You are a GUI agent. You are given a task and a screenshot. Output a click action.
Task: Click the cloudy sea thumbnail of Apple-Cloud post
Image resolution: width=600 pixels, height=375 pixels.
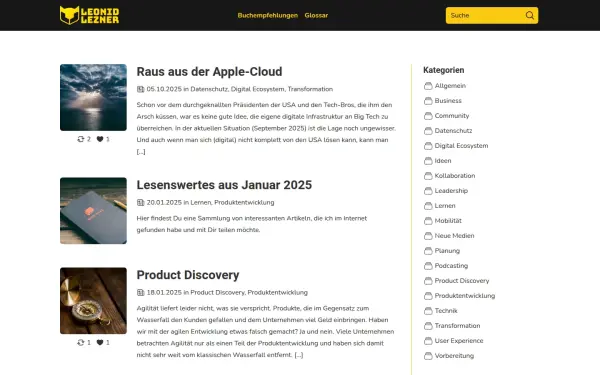pyautogui.click(x=93, y=98)
